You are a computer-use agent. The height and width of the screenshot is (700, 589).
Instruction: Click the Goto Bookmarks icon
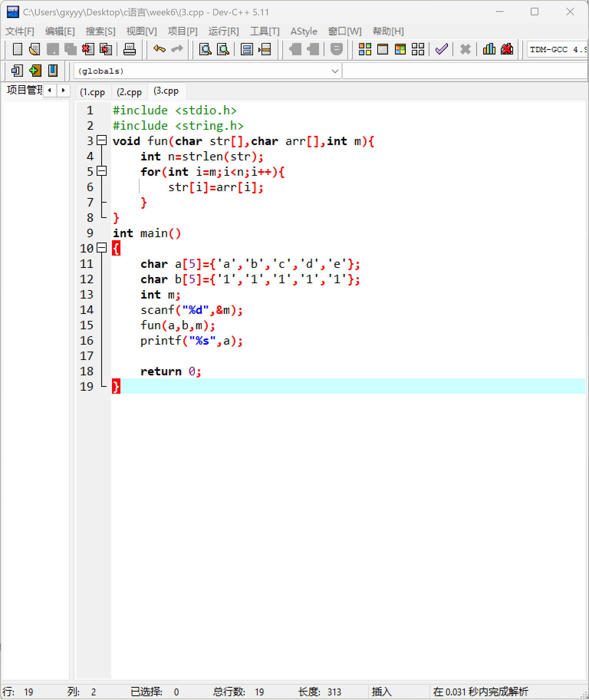(53, 71)
